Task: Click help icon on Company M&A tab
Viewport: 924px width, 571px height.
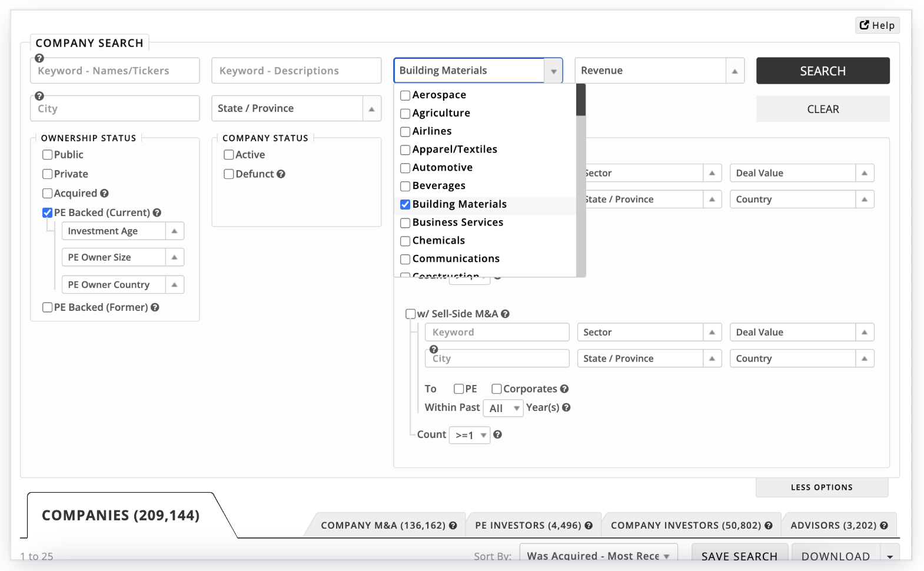Action: click(453, 526)
